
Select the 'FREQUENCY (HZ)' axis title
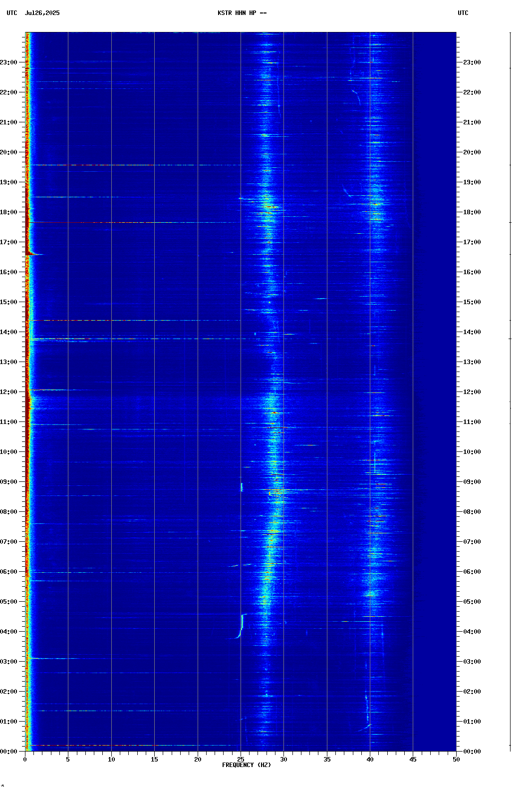[x=247, y=765]
